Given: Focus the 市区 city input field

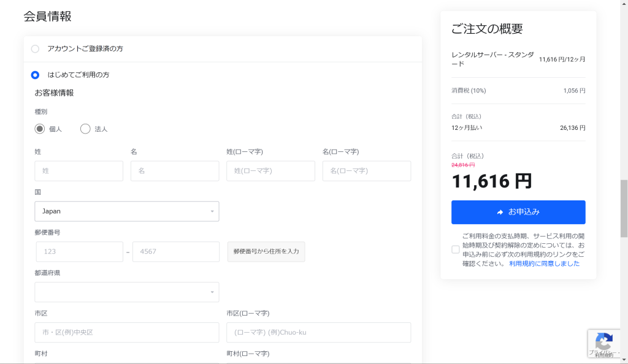Looking at the screenshot, I should pos(127,333).
